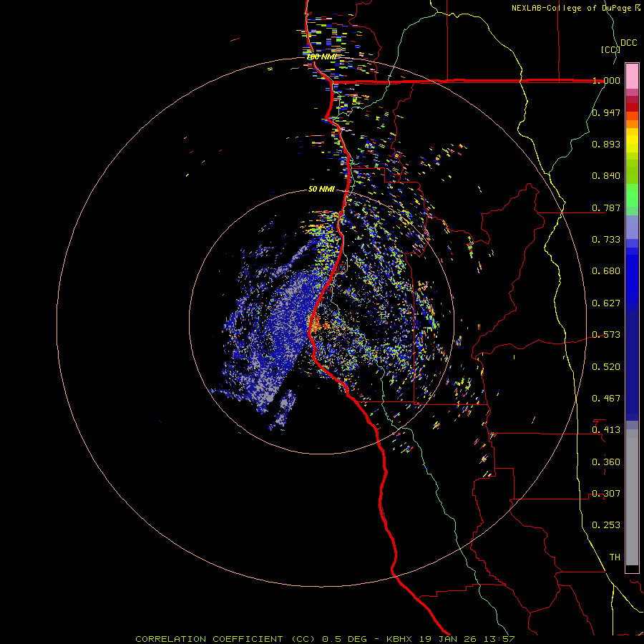Click the KBHX station identifier in caption

point(399,639)
